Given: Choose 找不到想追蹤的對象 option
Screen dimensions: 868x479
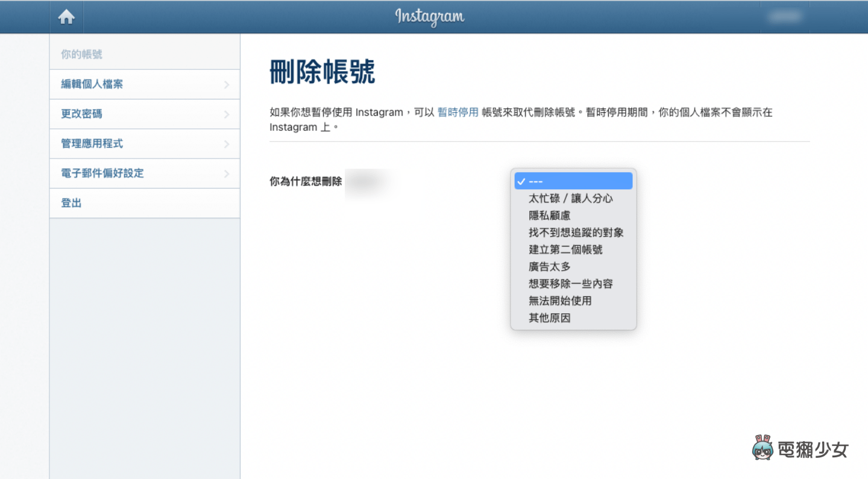Looking at the screenshot, I should point(576,233).
